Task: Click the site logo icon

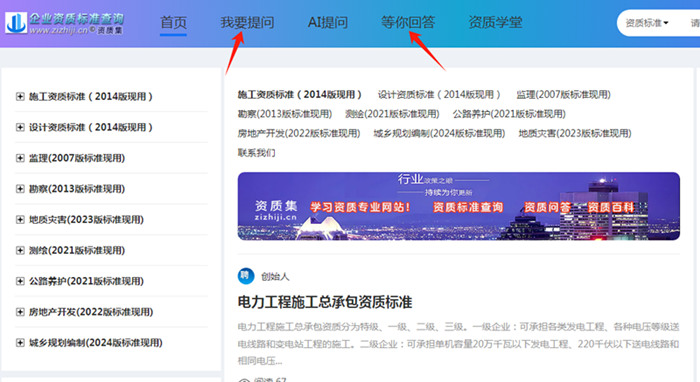Action: pyautogui.click(x=16, y=23)
